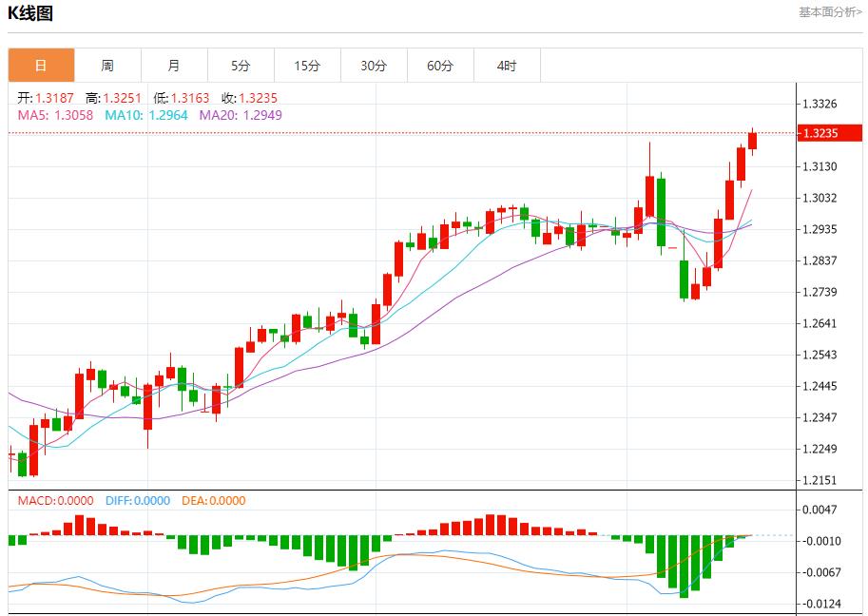Viewport: 868px width, 616px height.
Task: Switch to the 月 (monthly) timeframe tab
Action: pyautogui.click(x=174, y=65)
